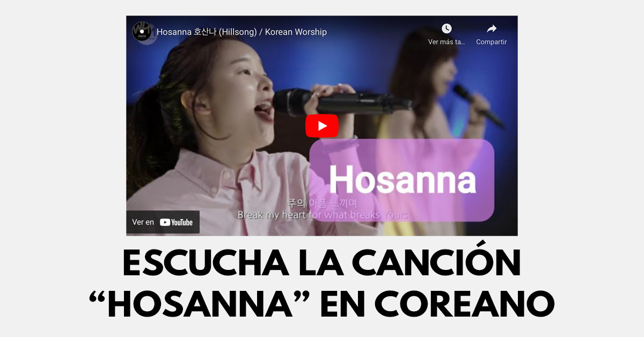This screenshot has width=644, height=337.
Task: Click the purple Hosanna title card
Action: click(401, 180)
